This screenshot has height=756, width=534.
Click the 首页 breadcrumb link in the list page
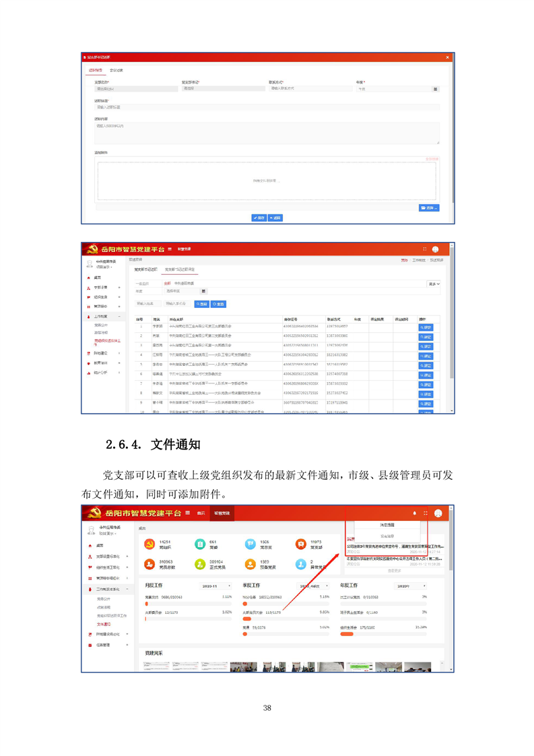point(404,260)
